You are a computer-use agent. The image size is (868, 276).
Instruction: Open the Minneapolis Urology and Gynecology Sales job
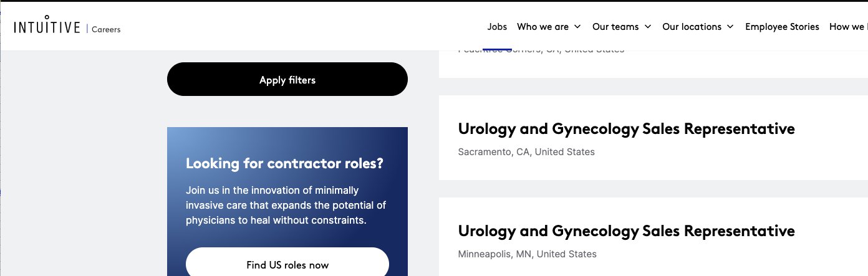626,231
